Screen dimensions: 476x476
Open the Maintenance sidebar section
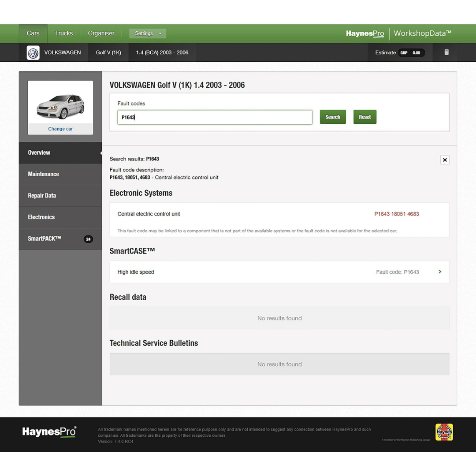[60, 174]
